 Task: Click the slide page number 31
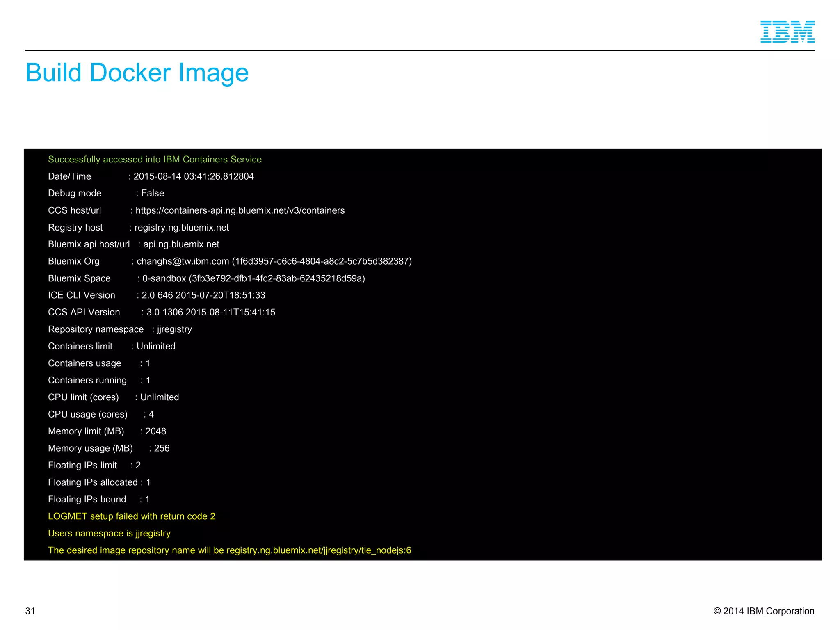coord(30,611)
